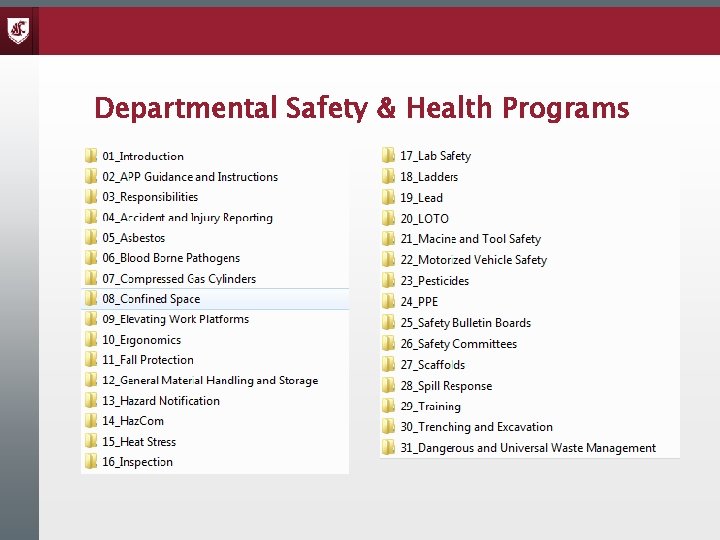This screenshot has height=540, width=720.
Task: Click folder icon beside 30_Trenching and Excavation
Action: click(x=388, y=427)
